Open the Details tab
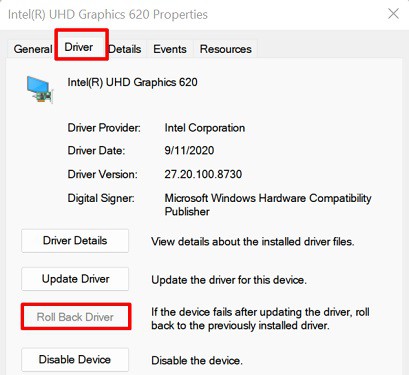 (x=125, y=49)
